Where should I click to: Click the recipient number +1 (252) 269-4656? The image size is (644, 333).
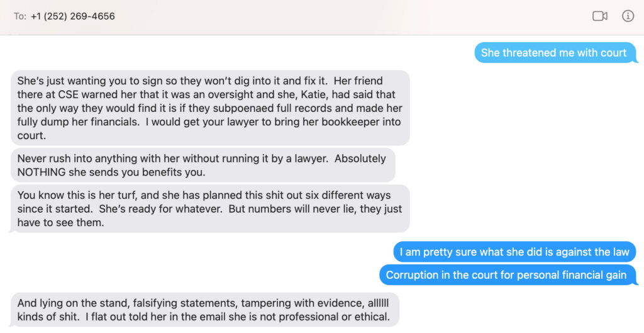[73, 16]
